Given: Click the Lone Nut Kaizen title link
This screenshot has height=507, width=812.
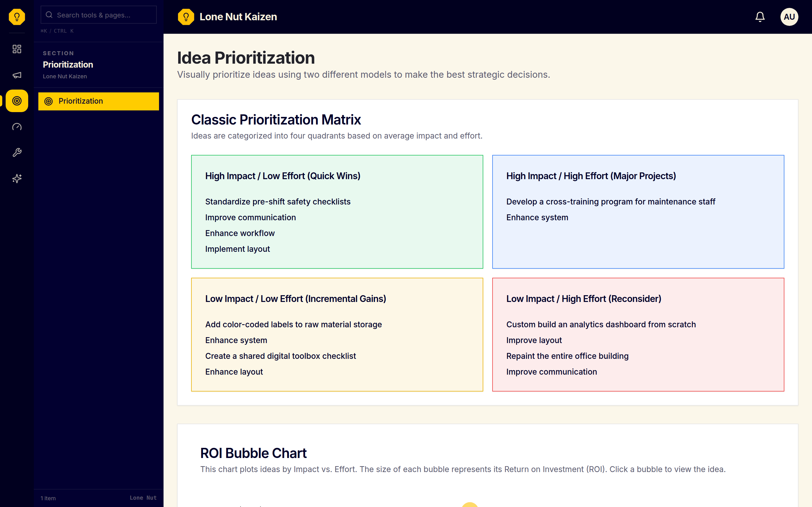Looking at the screenshot, I should coord(238,17).
